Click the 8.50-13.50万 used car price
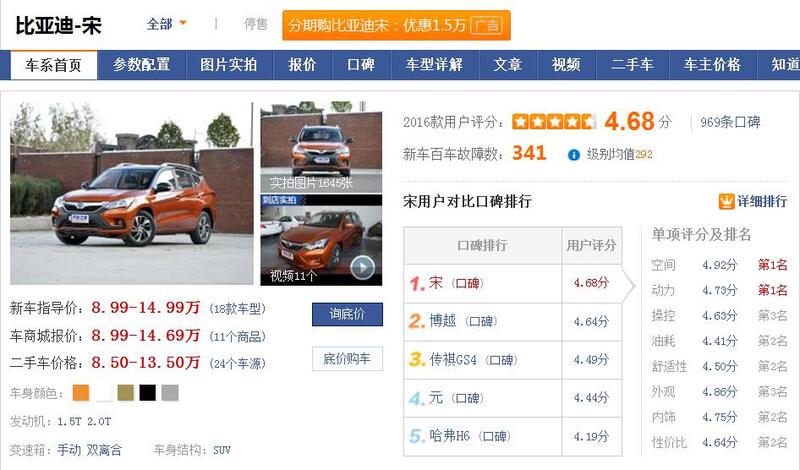 point(145,362)
